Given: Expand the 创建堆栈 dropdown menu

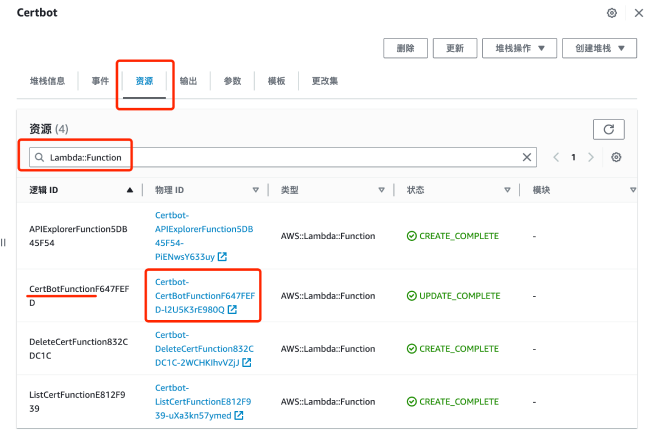Looking at the screenshot, I should (x=598, y=48).
